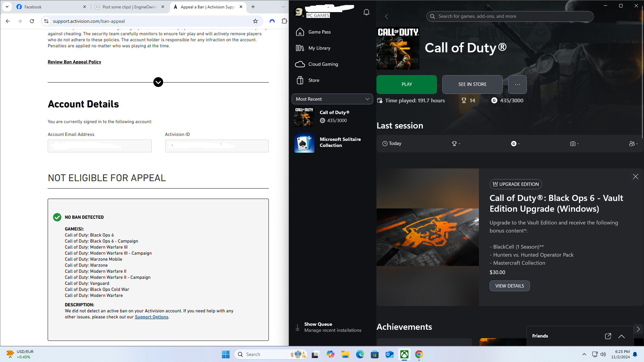Open a new Chrome tab
This screenshot has height=362, width=644.
coord(253,7)
